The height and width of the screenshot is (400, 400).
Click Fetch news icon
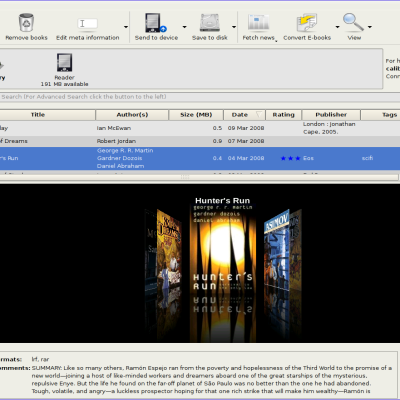tap(258, 23)
